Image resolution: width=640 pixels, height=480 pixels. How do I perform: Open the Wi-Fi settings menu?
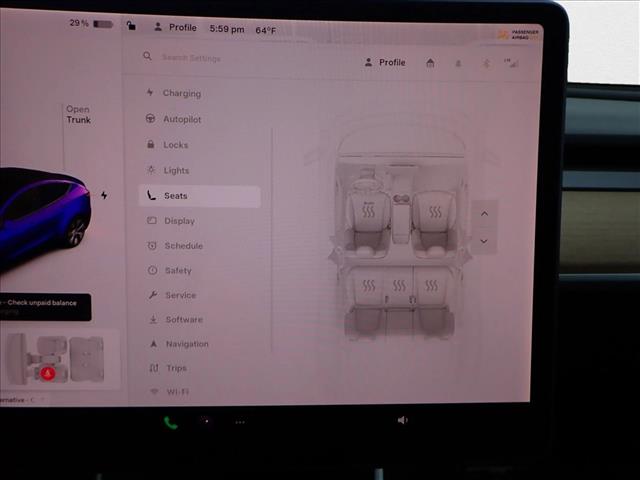point(169,391)
